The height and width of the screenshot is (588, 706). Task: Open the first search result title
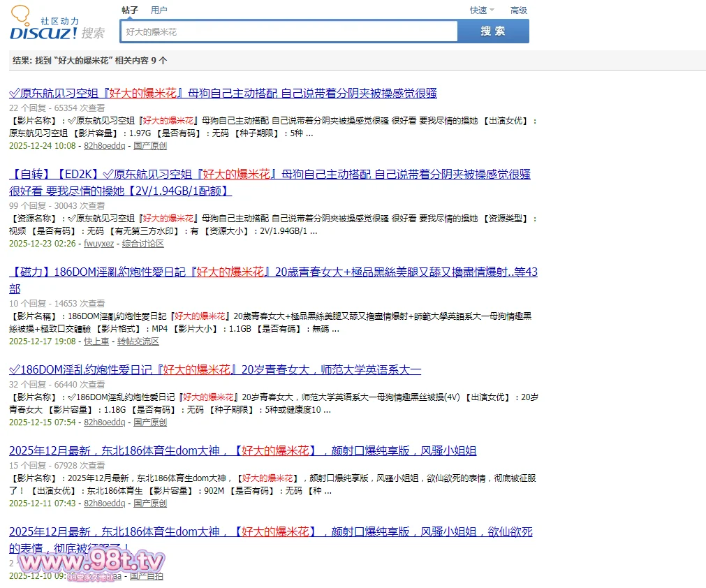pos(223,93)
